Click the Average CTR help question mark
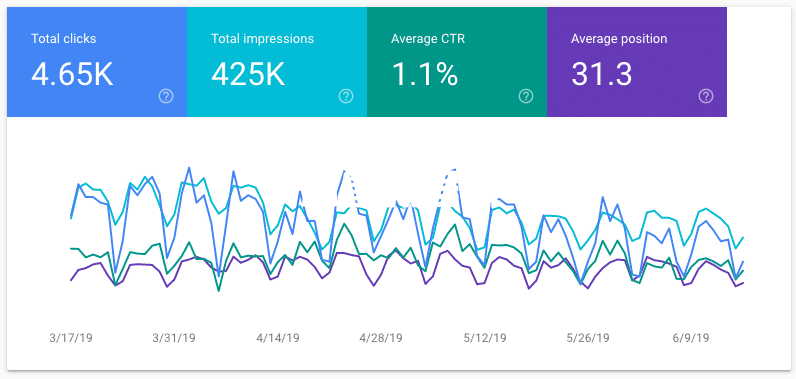This screenshot has width=796, height=379. (x=526, y=96)
